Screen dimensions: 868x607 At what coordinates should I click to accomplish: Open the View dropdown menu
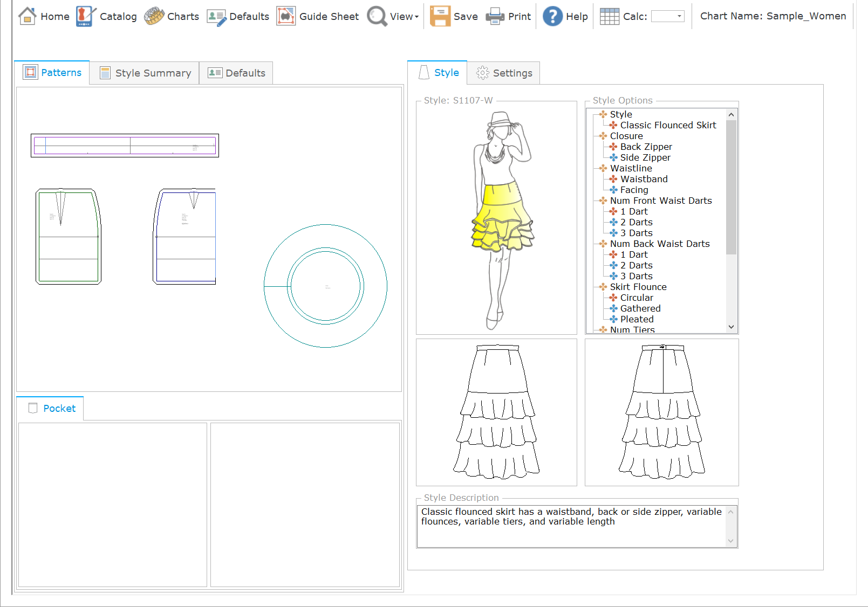(x=404, y=17)
